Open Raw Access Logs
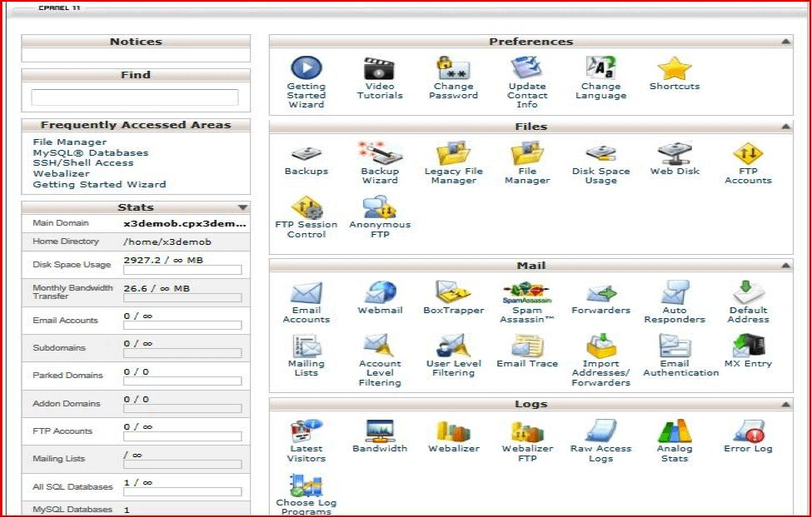The image size is (812, 518). pyautogui.click(x=600, y=431)
